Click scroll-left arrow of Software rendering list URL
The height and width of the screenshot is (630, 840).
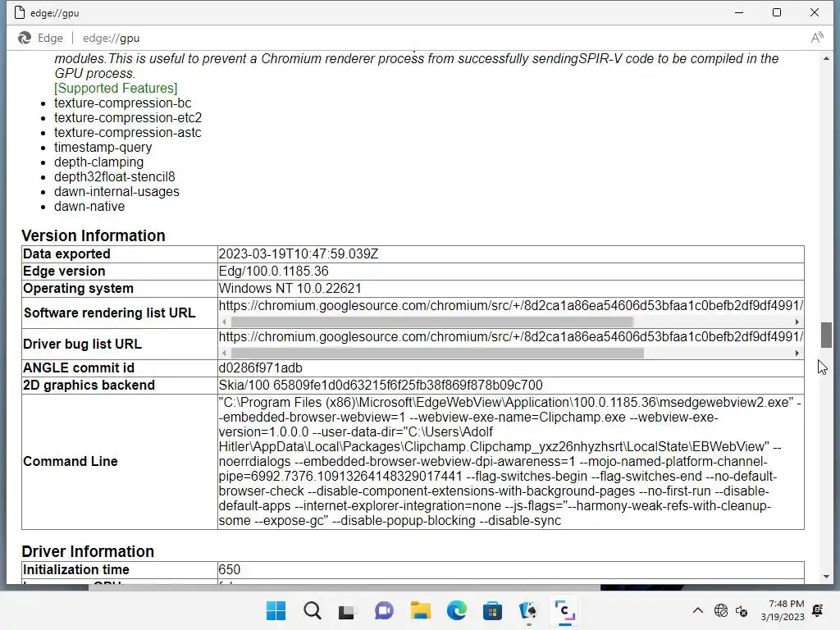224,322
